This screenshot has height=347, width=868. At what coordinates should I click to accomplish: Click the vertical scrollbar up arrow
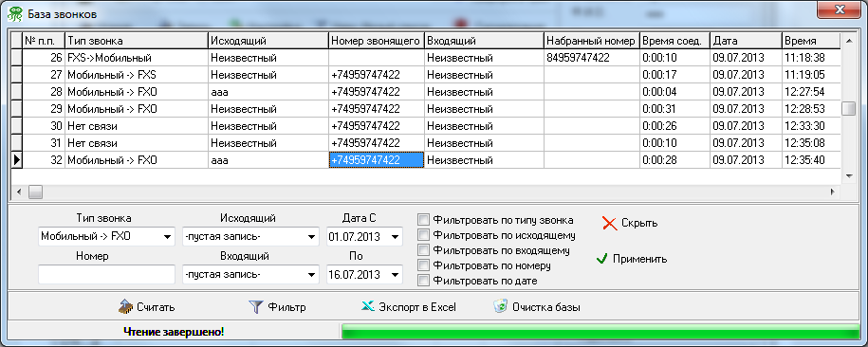point(848,41)
